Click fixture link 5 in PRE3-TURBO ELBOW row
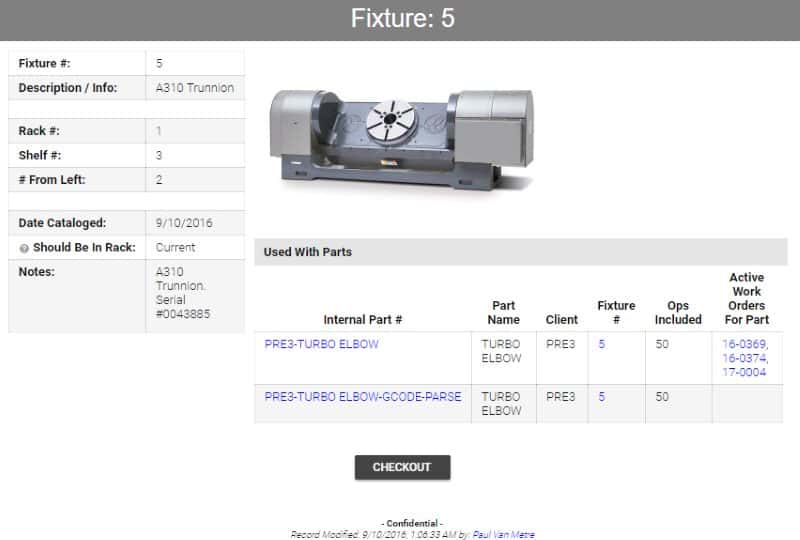 pos(602,344)
